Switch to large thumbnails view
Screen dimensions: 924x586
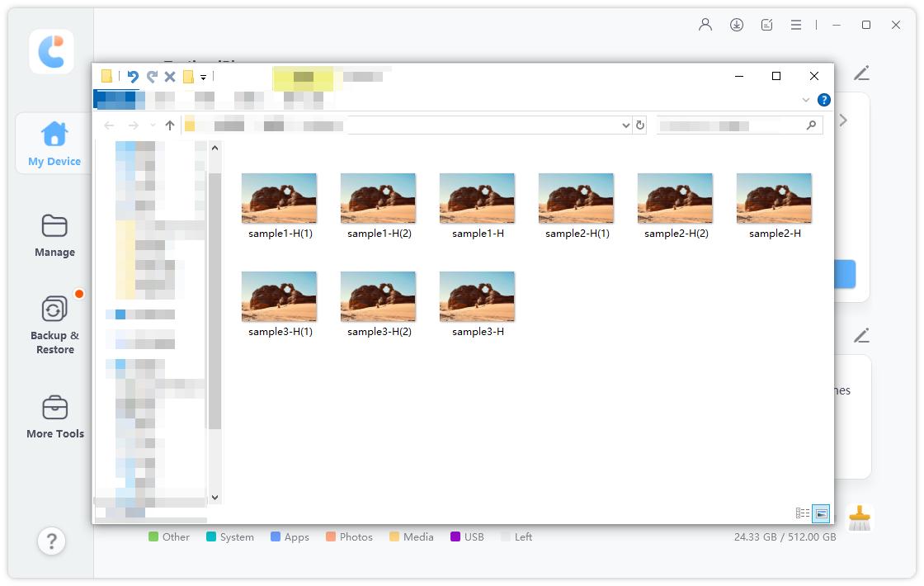click(821, 513)
